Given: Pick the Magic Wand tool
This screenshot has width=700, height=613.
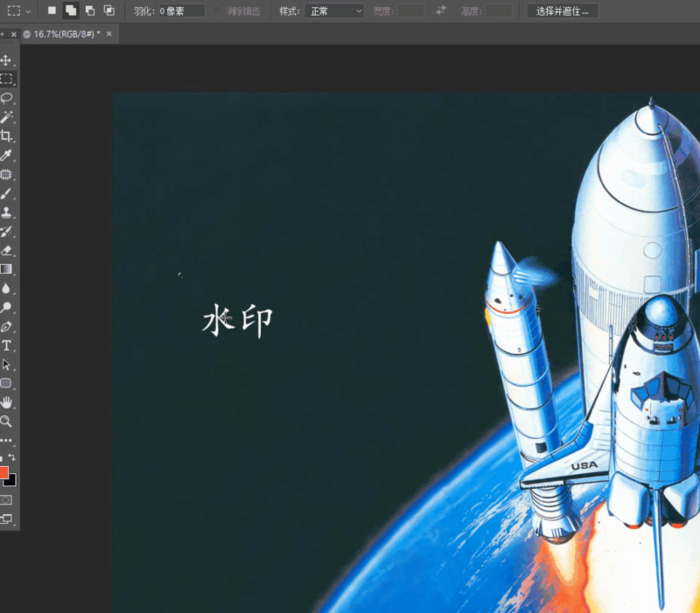Looking at the screenshot, I should 6,117.
